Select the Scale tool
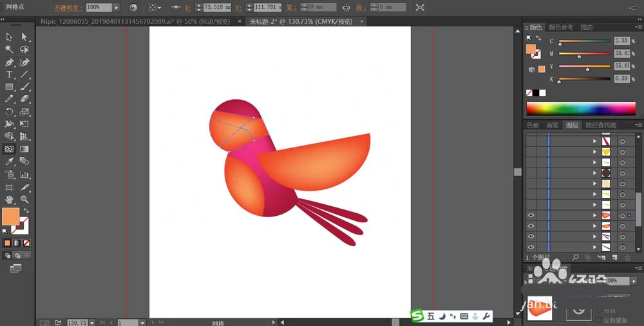 click(x=24, y=112)
